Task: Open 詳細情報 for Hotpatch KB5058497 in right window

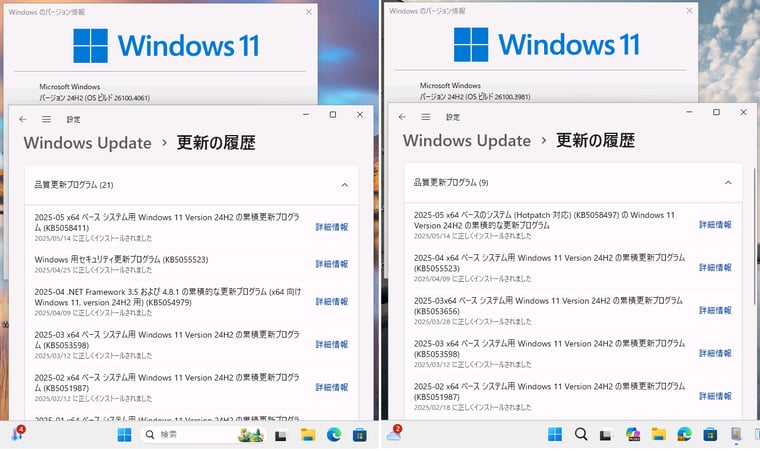Action: pyautogui.click(x=715, y=225)
